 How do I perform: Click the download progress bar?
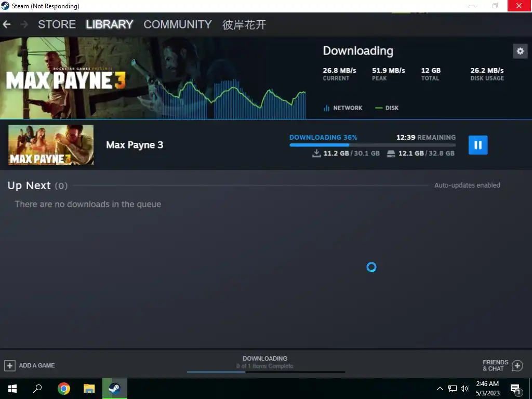(372, 145)
